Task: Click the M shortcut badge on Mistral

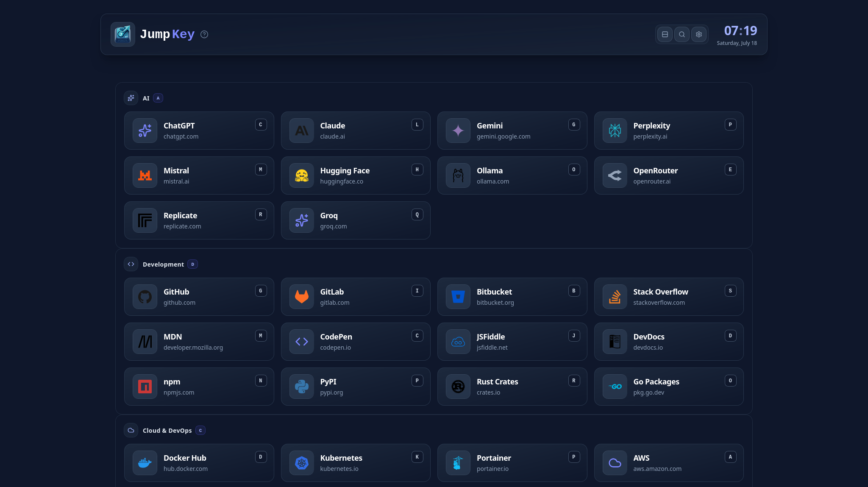Action: 261,170
